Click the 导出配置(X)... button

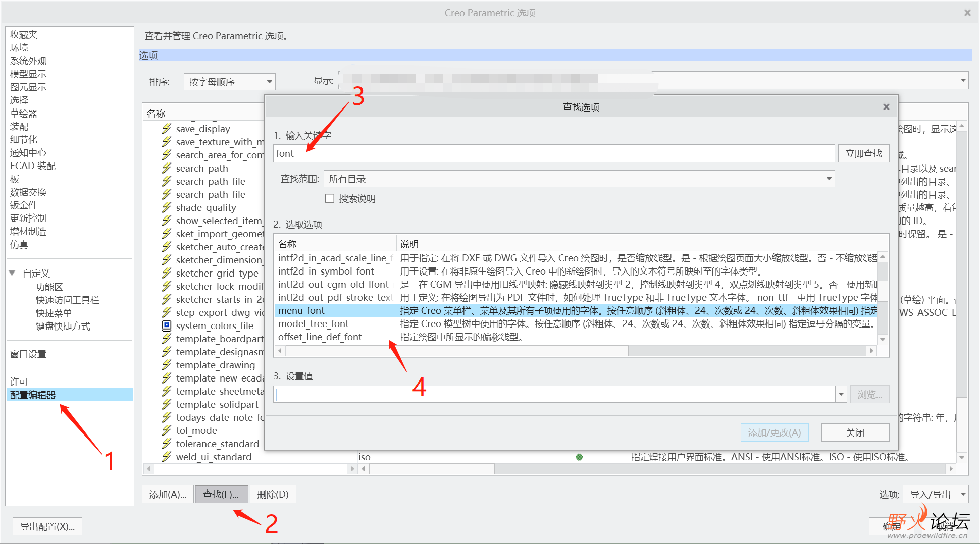47,526
